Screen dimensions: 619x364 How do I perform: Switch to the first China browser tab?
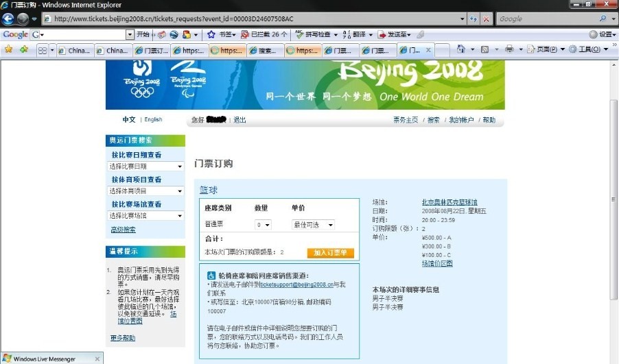(74, 50)
